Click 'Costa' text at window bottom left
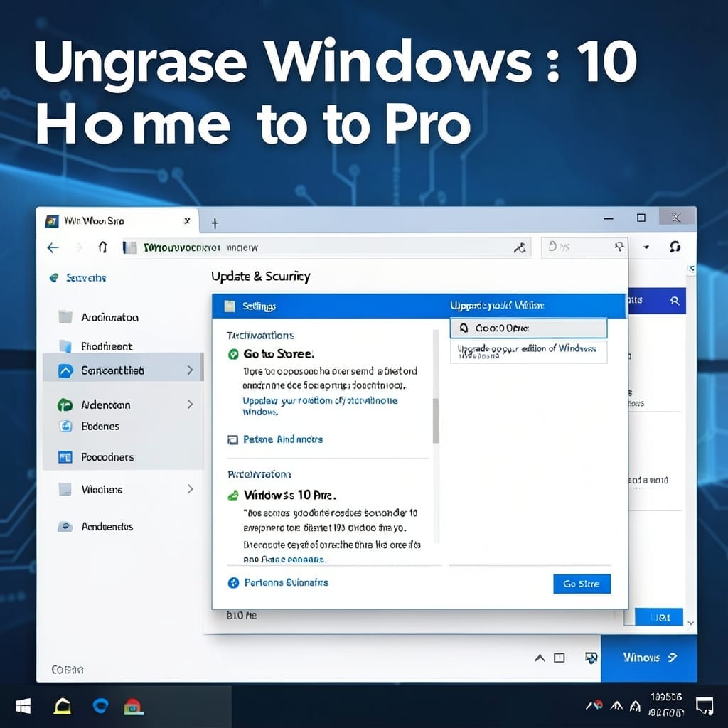 pyautogui.click(x=68, y=670)
